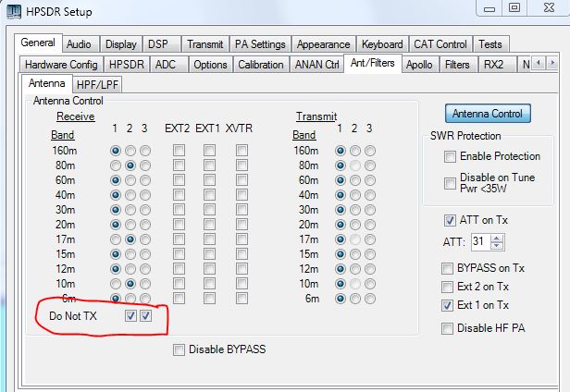Switch to the Tests tab

[490, 44]
